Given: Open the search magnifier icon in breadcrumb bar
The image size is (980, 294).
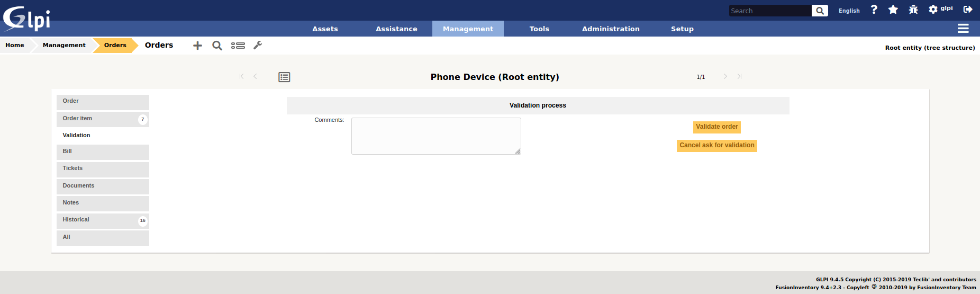Looking at the screenshot, I should coord(217,46).
